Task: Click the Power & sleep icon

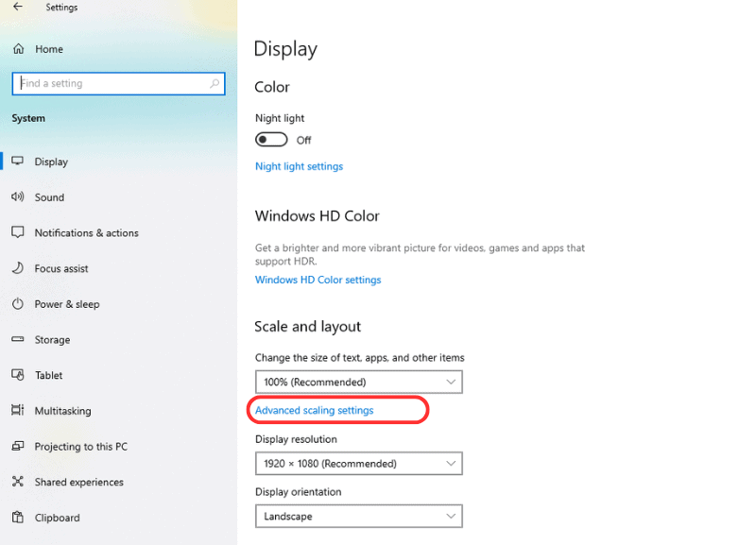Action: (x=17, y=304)
